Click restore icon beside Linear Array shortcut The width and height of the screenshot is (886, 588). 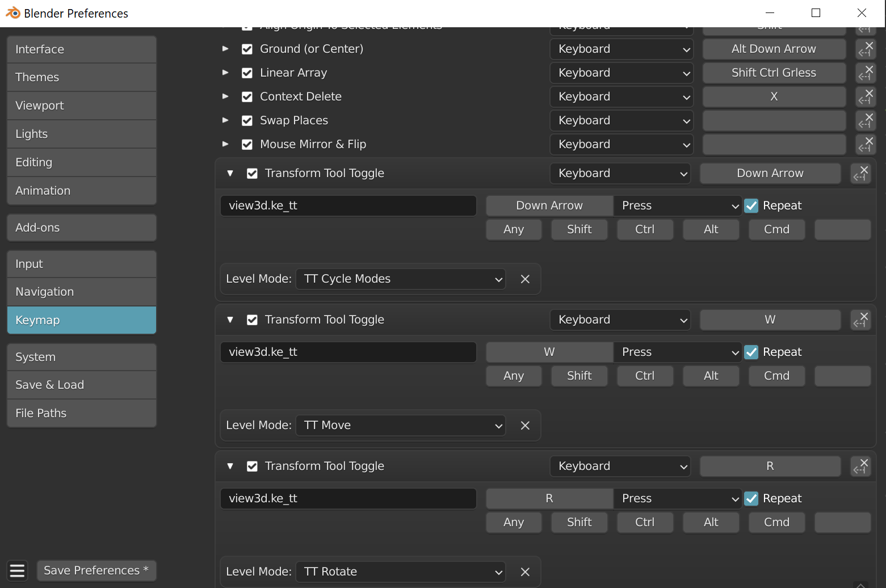866,73
